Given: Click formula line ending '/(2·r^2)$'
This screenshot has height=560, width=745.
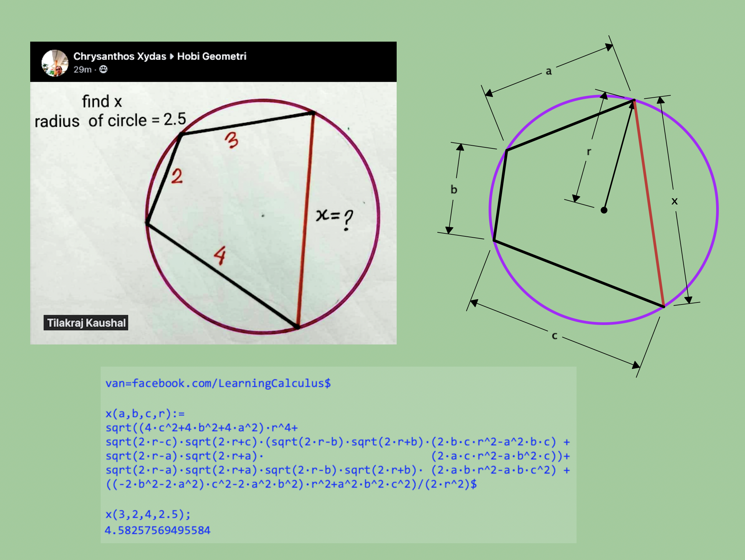Looking at the screenshot, I should coord(291,484).
